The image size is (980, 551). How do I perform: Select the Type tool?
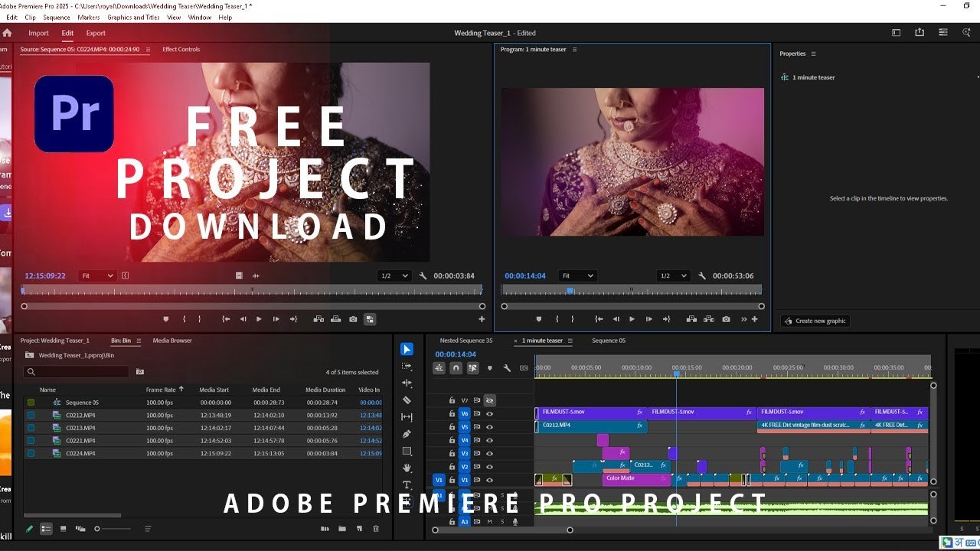(x=407, y=485)
